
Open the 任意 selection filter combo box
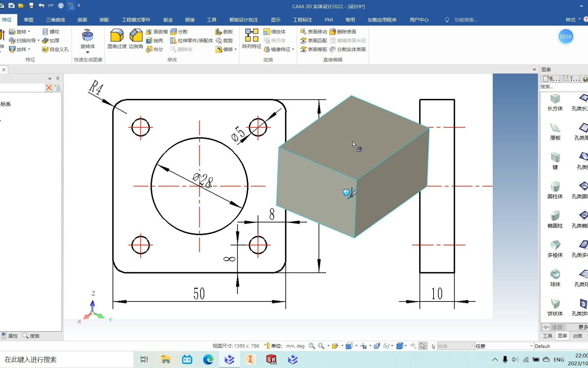[x=504, y=346]
